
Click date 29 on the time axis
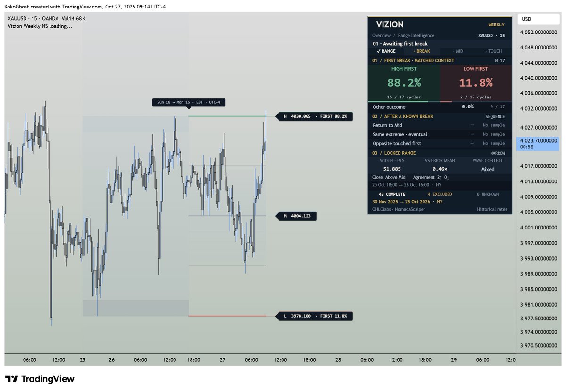pos(454,360)
